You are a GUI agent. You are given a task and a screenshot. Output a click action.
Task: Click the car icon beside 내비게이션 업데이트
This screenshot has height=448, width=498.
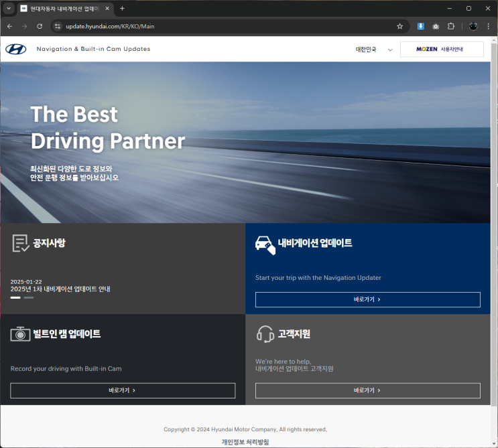265,245
